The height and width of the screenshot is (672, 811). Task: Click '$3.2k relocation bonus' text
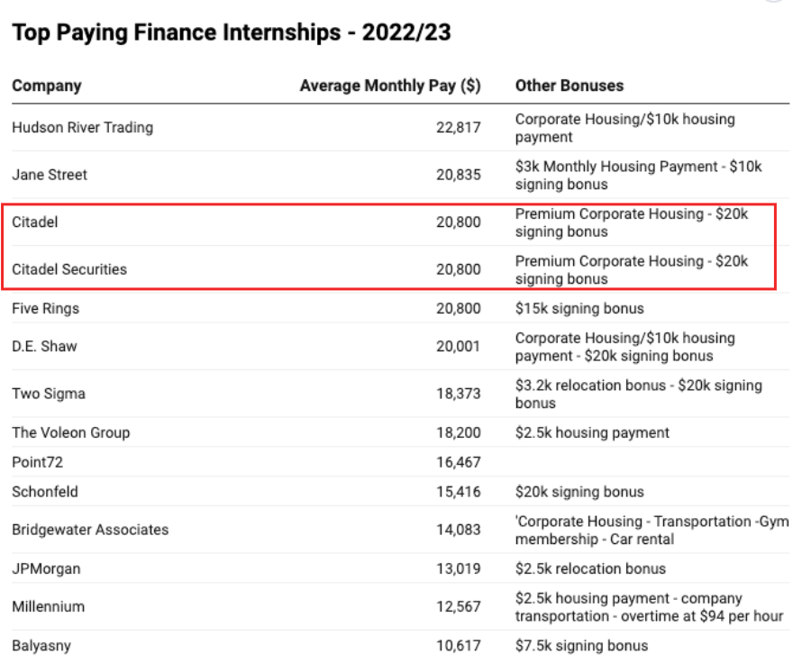point(590,386)
